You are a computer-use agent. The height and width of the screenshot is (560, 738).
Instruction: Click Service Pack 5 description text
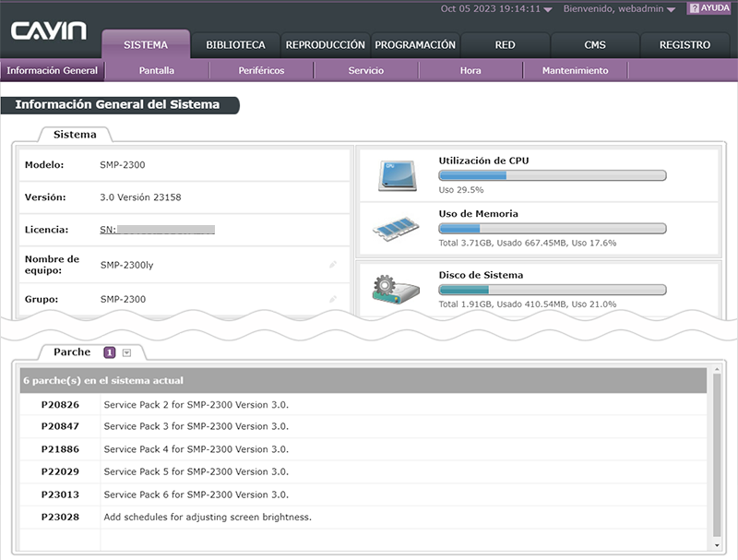pyautogui.click(x=196, y=471)
